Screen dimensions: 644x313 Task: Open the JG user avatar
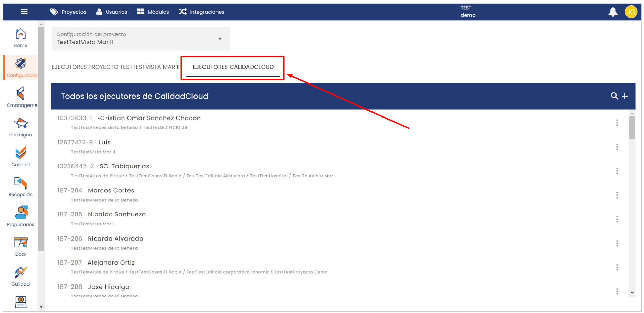[x=631, y=12]
